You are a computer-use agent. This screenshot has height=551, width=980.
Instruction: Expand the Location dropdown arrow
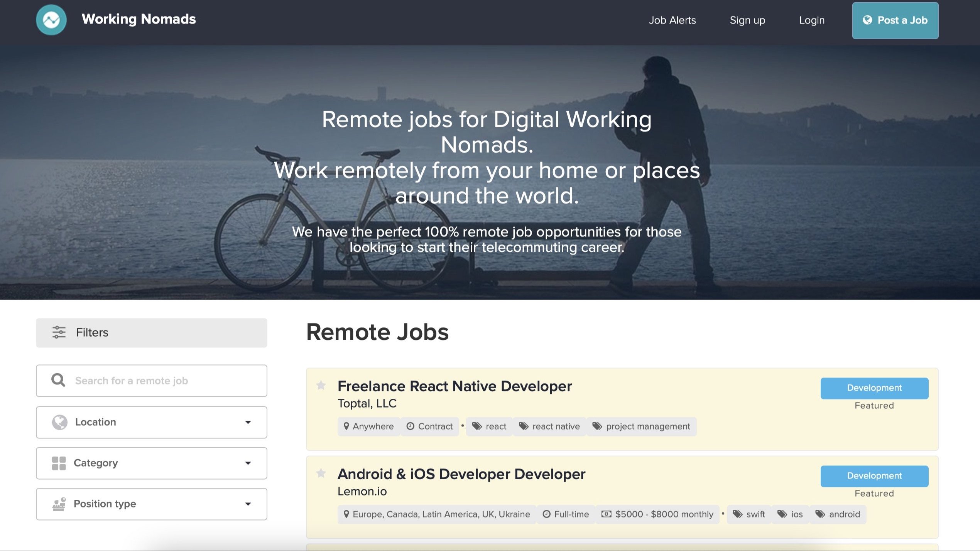click(x=248, y=422)
